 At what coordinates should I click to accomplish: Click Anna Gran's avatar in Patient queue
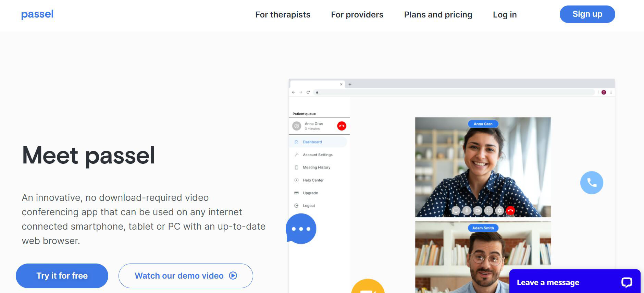(x=297, y=126)
